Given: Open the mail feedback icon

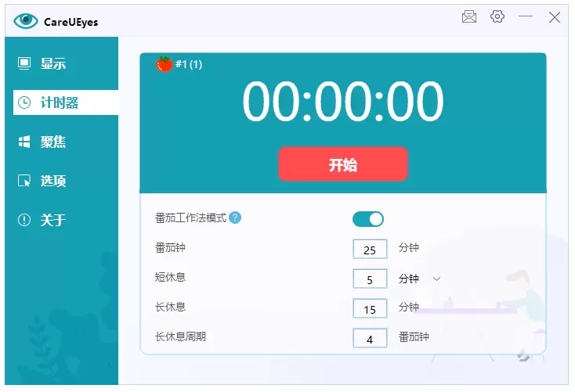Looking at the screenshot, I should [469, 16].
